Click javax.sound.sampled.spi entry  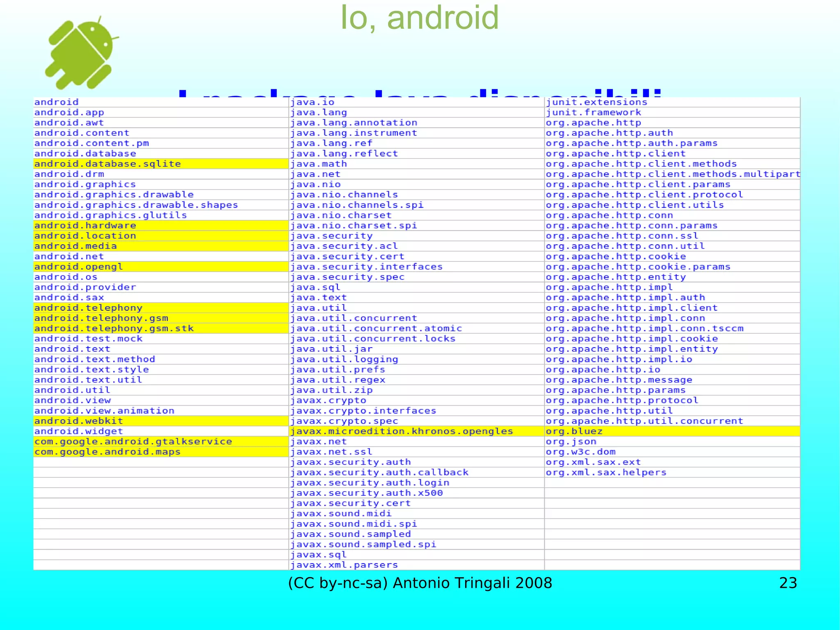coord(417,545)
